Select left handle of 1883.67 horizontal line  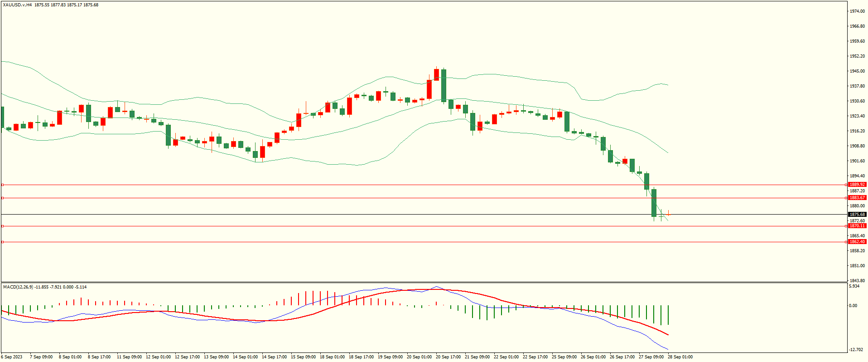(2, 198)
